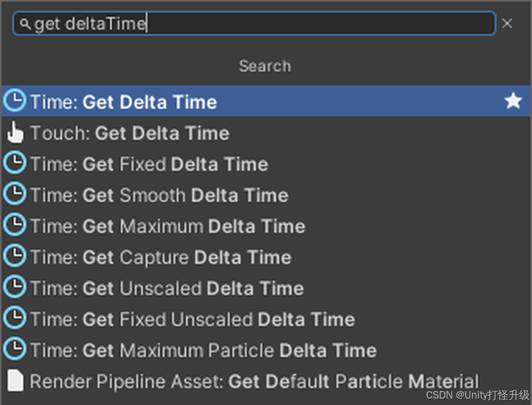Click the hand icon for Touch: Get Delta Time
This screenshot has height=405, width=532.
[x=15, y=133]
